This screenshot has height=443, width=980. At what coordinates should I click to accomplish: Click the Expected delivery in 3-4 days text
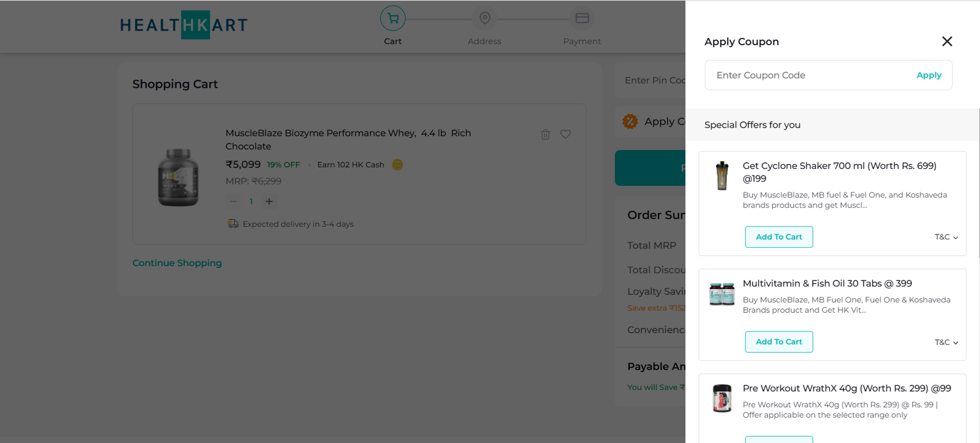coord(298,224)
